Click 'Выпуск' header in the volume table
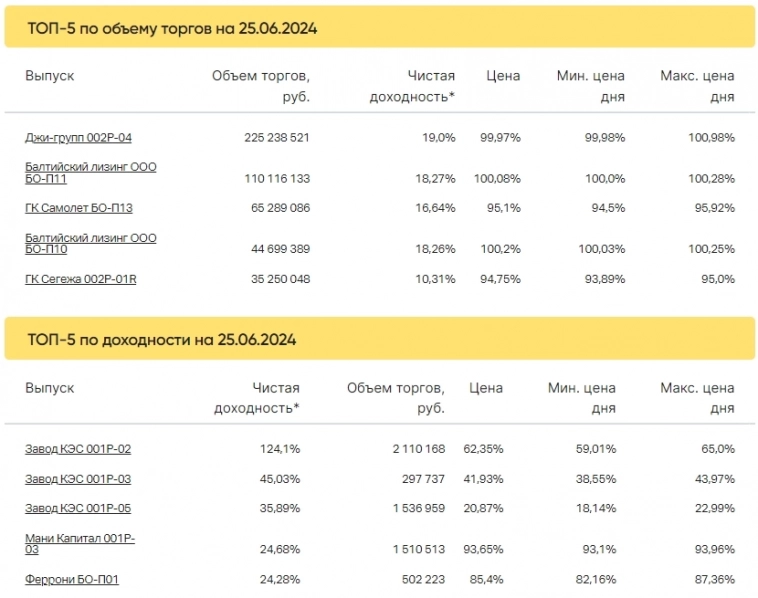 click(50, 76)
